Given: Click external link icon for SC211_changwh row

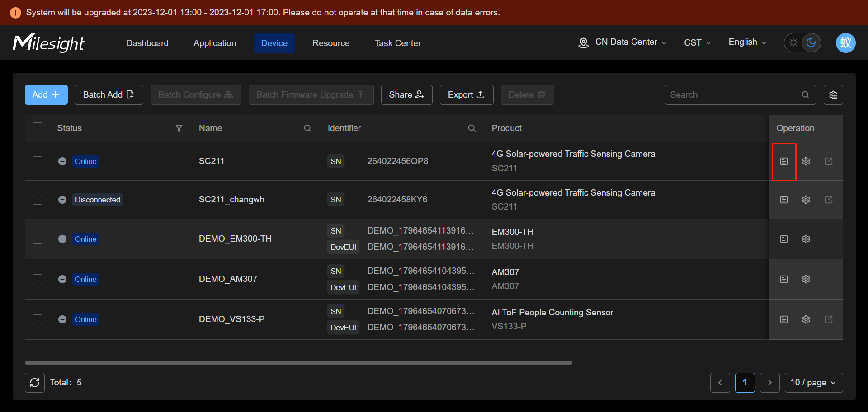Looking at the screenshot, I should 829,200.
